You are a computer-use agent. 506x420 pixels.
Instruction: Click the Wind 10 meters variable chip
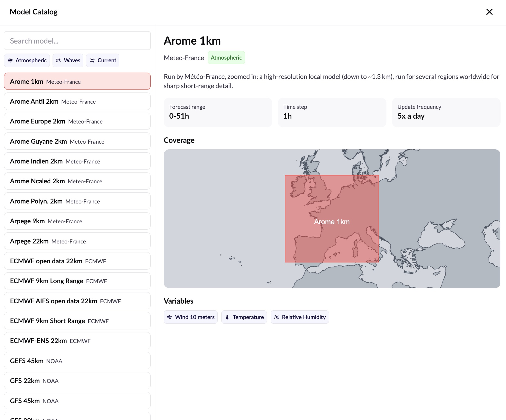coord(191,317)
